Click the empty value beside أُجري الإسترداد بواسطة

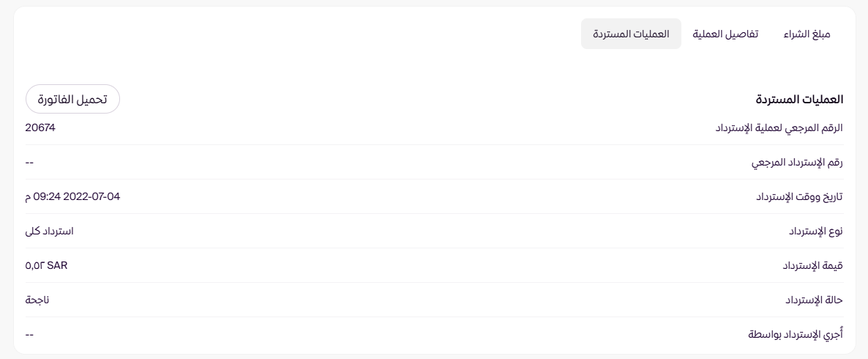tap(29, 334)
